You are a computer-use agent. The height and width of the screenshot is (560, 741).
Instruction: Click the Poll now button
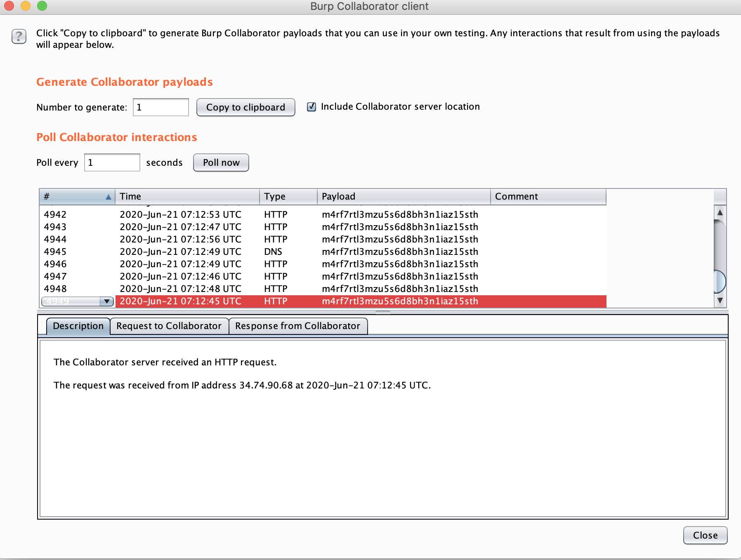[x=221, y=162]
